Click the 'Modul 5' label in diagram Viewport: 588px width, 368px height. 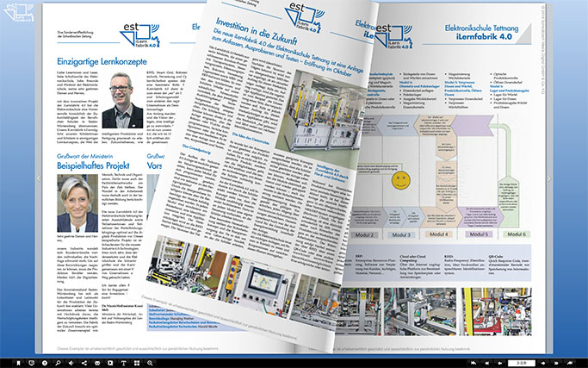(x=479, y=234)
